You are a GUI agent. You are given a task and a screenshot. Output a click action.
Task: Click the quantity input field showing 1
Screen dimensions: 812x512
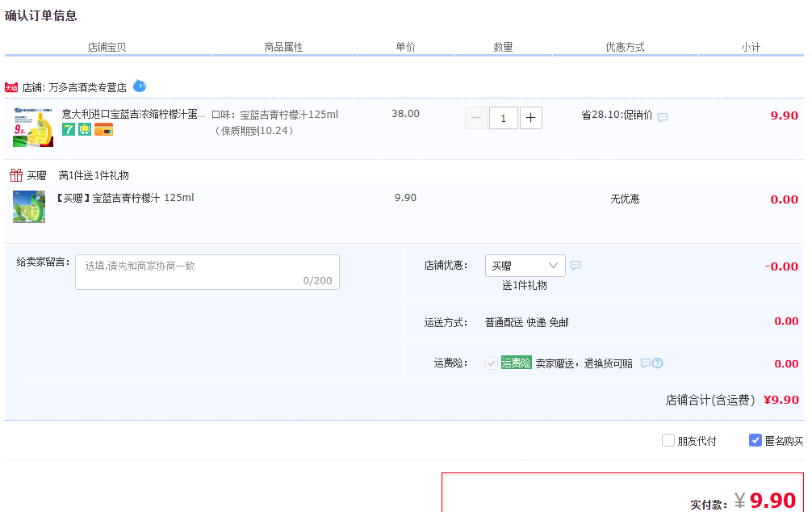click(x=504, y=118)
